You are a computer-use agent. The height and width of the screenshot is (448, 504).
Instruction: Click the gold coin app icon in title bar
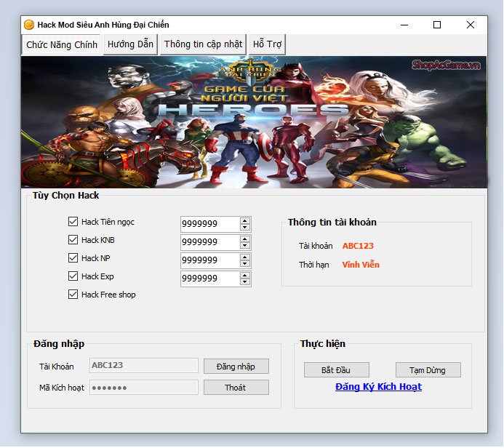29,25
